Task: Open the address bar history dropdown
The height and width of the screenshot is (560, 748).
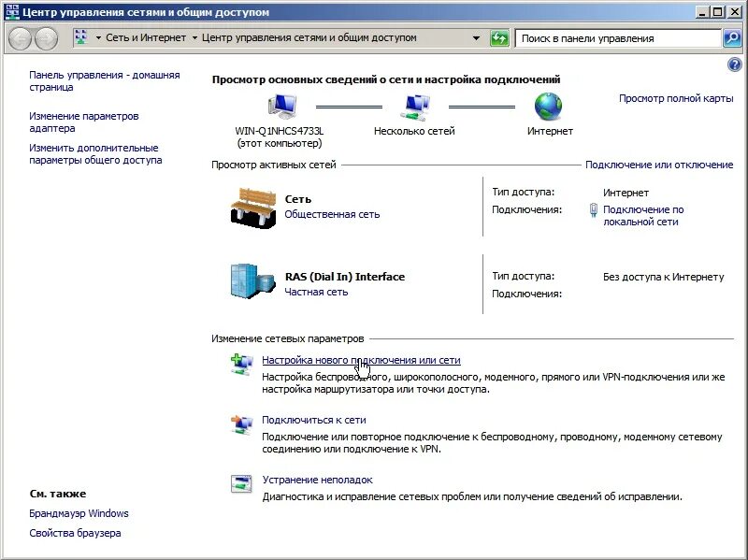Action: point(476,38)
